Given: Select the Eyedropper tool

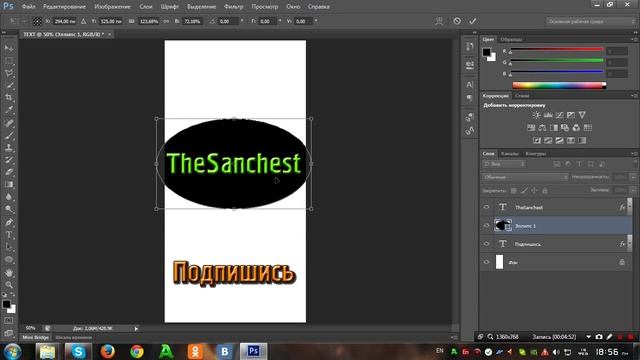Looking at the screenshot, I should click(x=9, y=110).
